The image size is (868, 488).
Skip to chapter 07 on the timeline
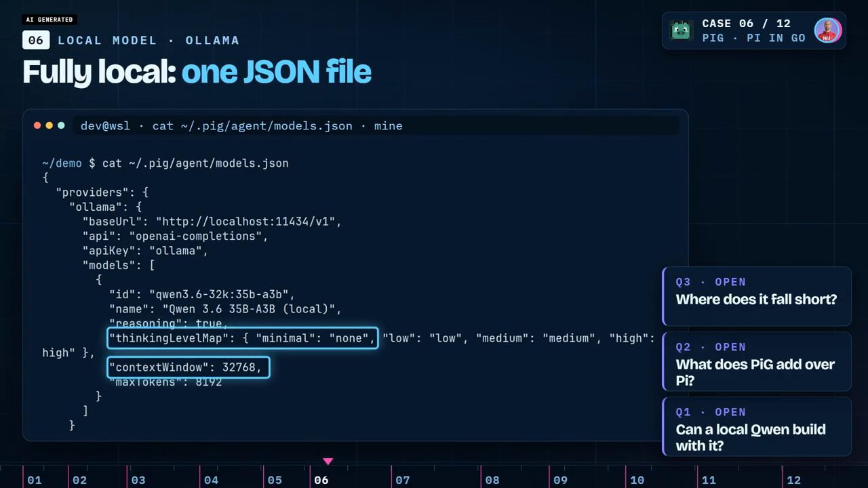[402, 480]
